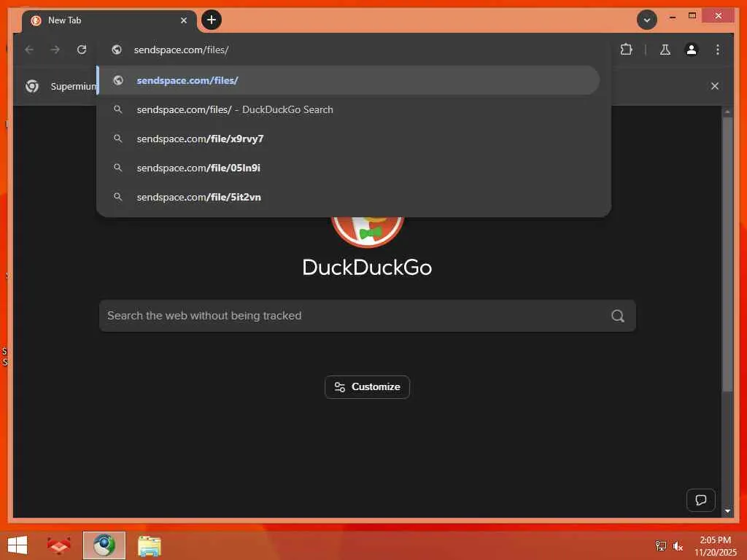Open a new tab with plus button
The width and height of the screenshot is (747, 560).
point(212,20)
